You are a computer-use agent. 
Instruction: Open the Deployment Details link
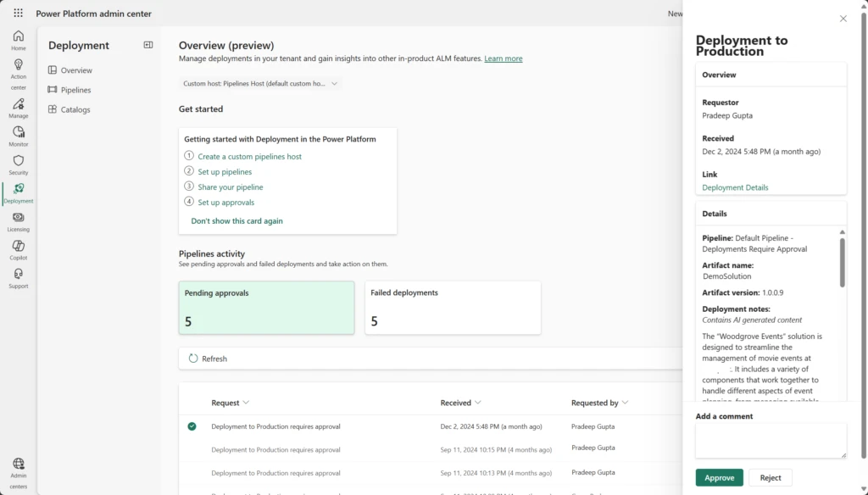[x=735, y=187]
